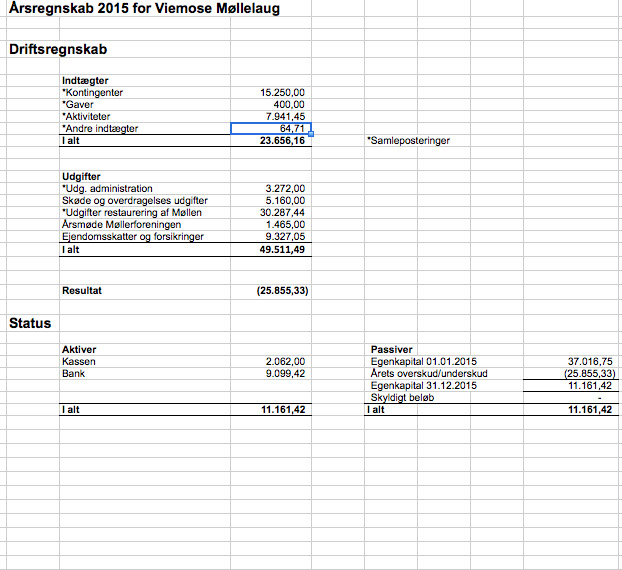Click 'Skøde og overdragelses udgifter' cell
This screenshot has width=622, height=570.
click(135, 200)
